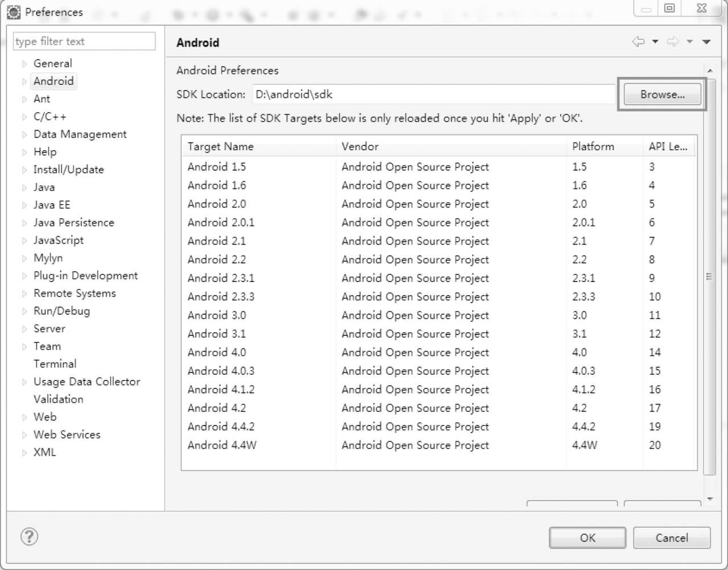Close the Preferences dialog window

(702, 8)
